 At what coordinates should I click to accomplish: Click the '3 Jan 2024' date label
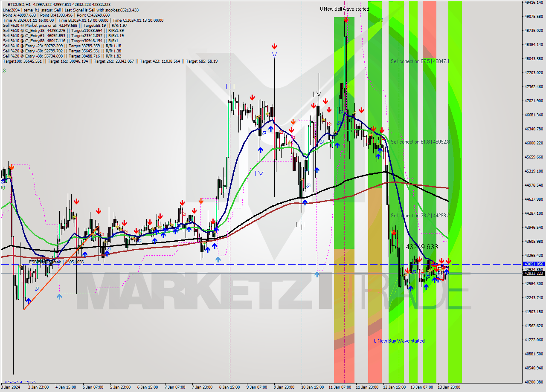[x=11, y=387]
